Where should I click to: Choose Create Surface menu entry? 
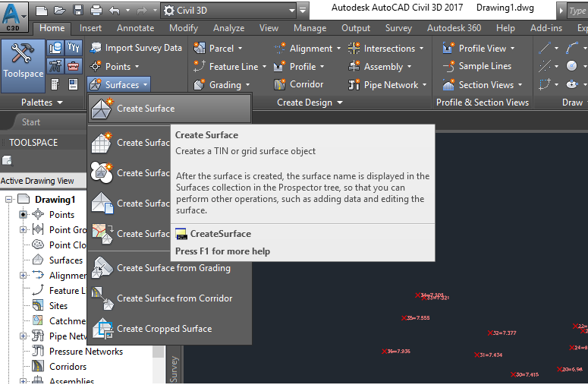click(169, 109)
